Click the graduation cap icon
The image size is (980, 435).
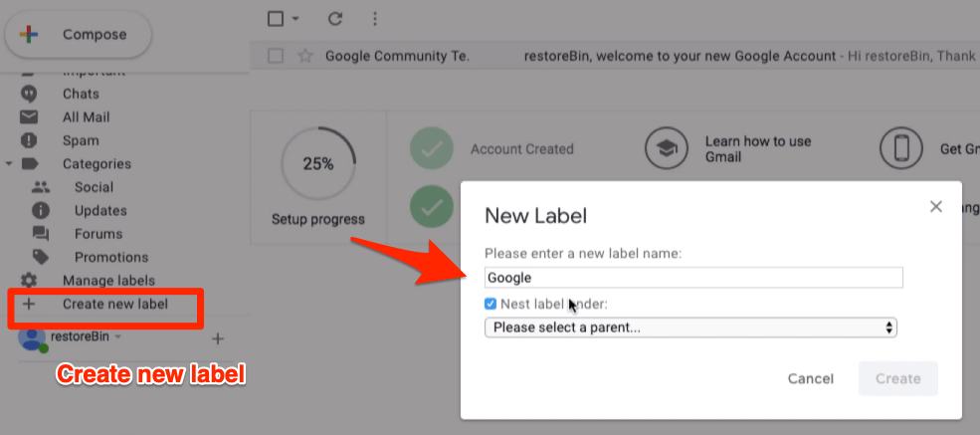pyautogui.click(x=667, y=148)
